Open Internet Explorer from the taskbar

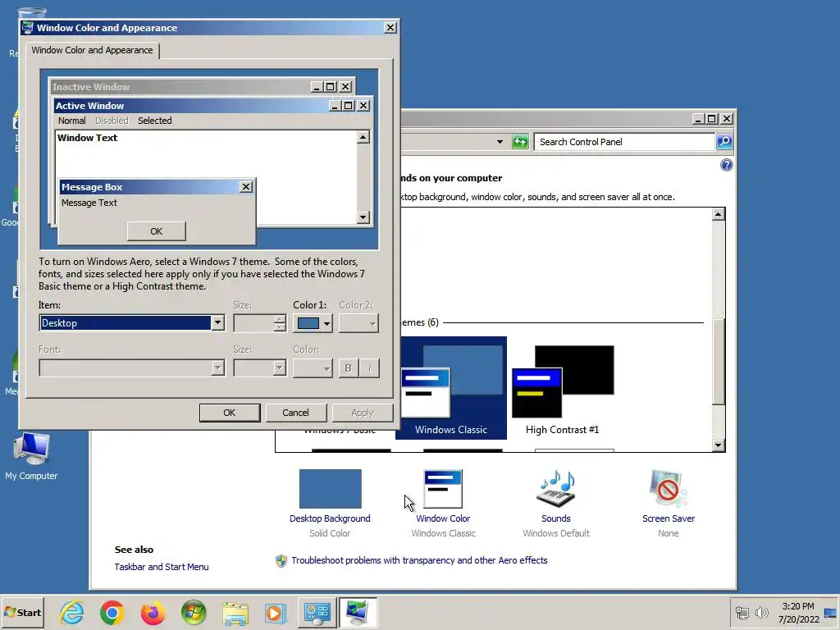(71, 612)
